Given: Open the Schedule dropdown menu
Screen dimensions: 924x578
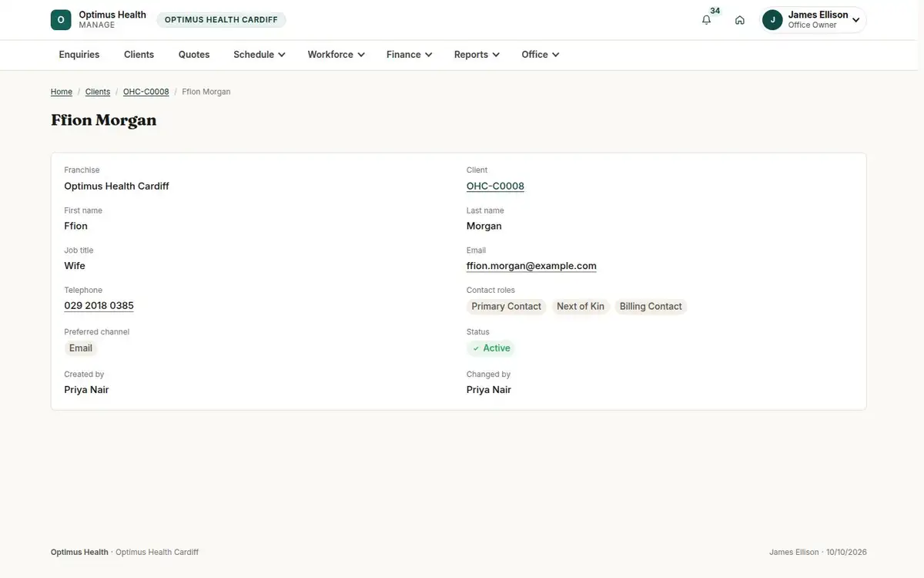Looking at the screenshot, I should pos(259,55).
